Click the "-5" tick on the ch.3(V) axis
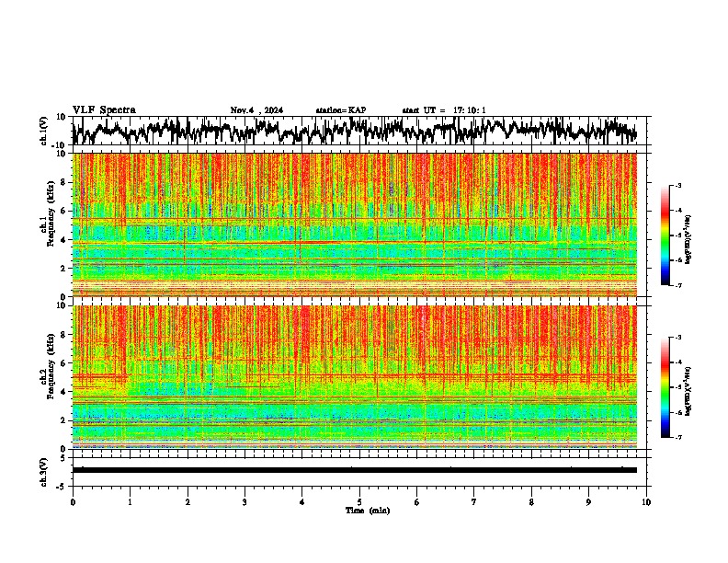Viewport: 728px width, 563px height. point(63,487)
